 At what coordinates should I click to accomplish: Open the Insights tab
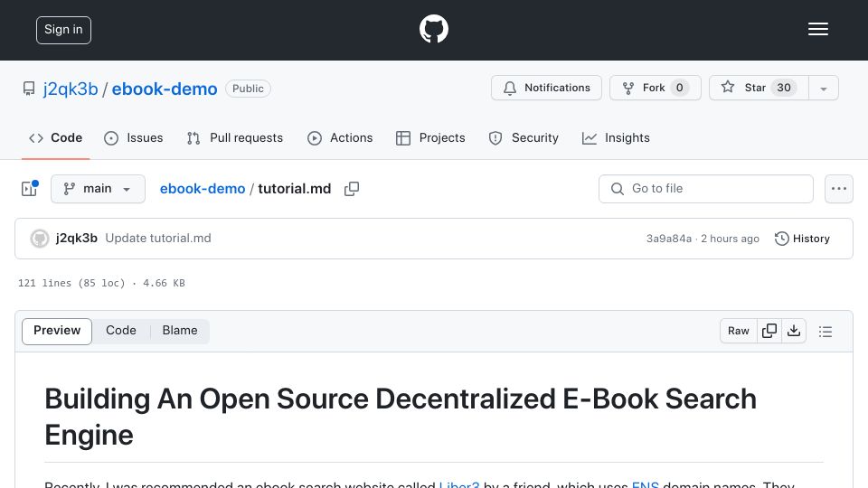point(616,137)
